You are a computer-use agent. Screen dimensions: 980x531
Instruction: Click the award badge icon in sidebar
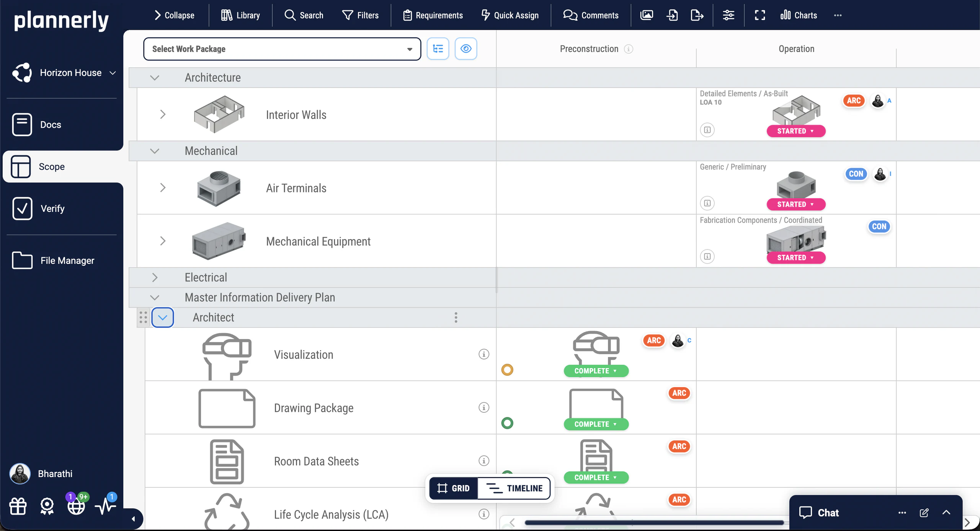pos(47,506)
